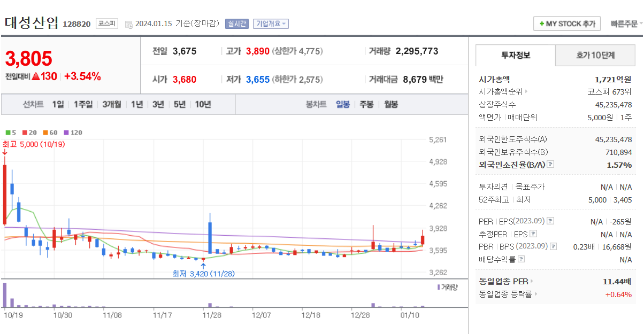Click the 최고 5,000 (10/19) chart label
Image resolution: width=644 pixels, height=334 pixels.
(34, 144)
